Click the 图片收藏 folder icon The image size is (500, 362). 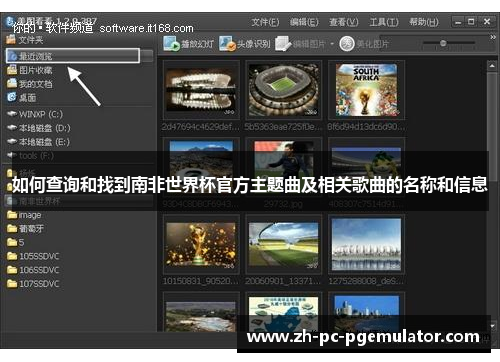pos(12,70)
